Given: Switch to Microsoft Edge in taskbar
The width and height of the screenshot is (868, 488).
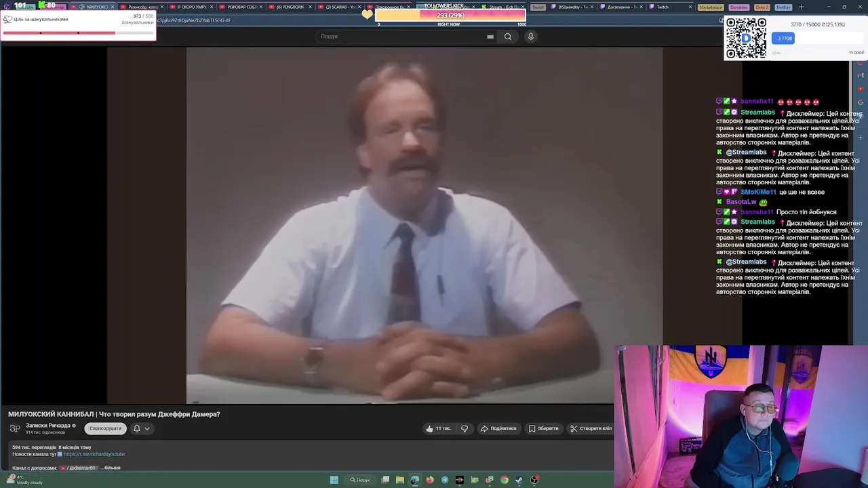Looking at the screenshot, I should (415, 480).
